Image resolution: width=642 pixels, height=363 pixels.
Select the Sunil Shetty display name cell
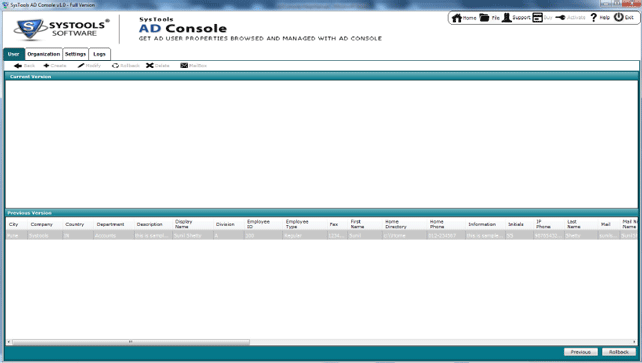coord(192,236)
